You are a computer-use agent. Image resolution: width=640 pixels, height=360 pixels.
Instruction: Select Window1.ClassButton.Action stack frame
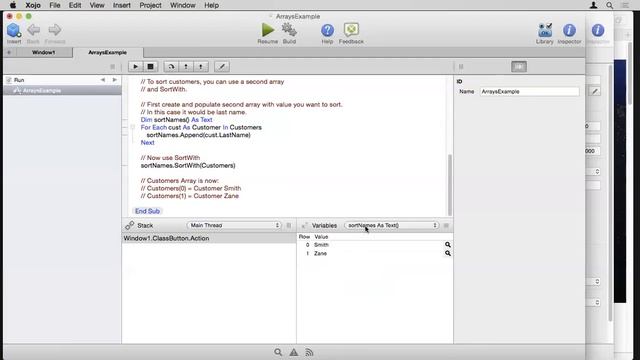coord(209,238)
